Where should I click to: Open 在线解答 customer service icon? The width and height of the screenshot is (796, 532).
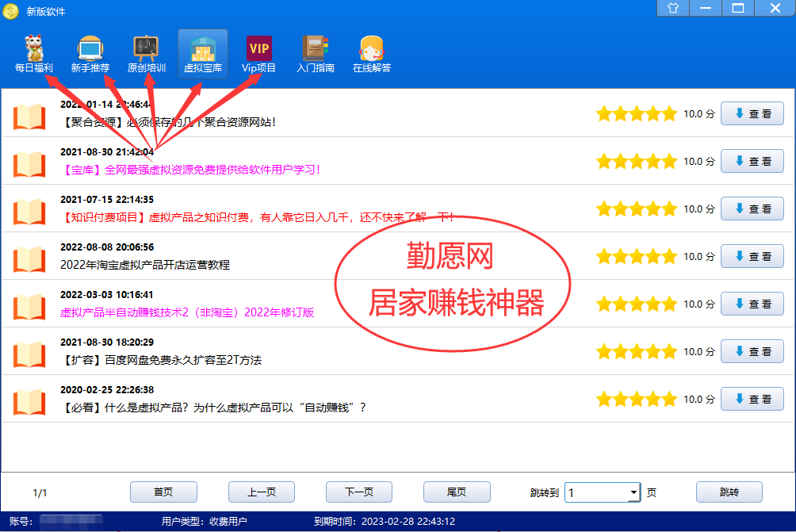click(x=371, y=49)
